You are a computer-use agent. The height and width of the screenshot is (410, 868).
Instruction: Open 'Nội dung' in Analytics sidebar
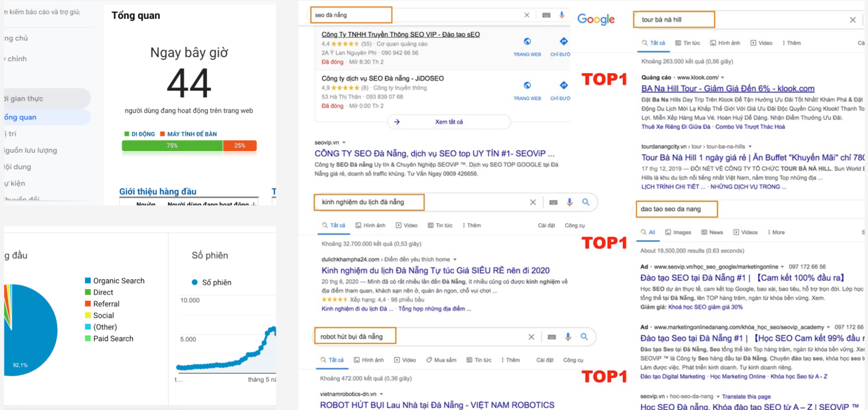pos(17,167)
